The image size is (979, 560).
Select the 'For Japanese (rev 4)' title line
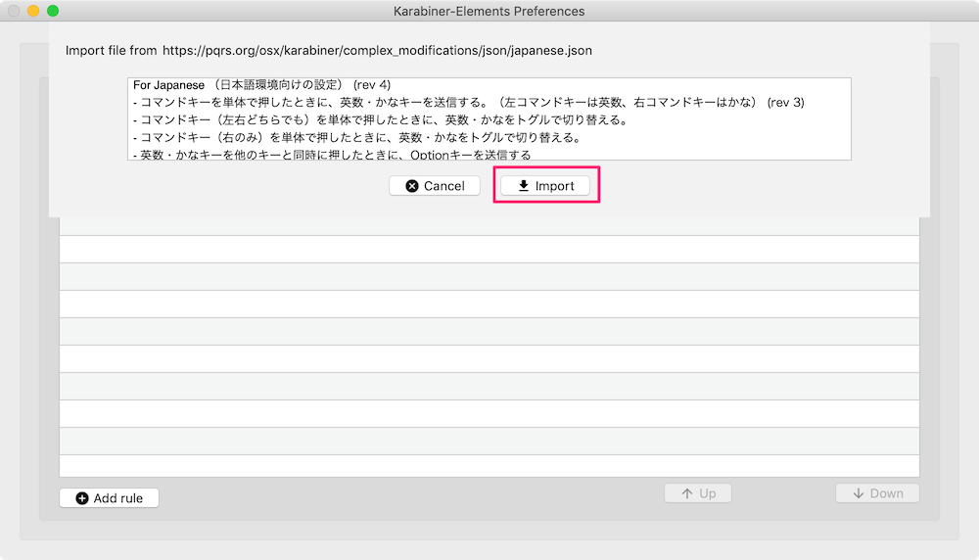tap(261, 85)
